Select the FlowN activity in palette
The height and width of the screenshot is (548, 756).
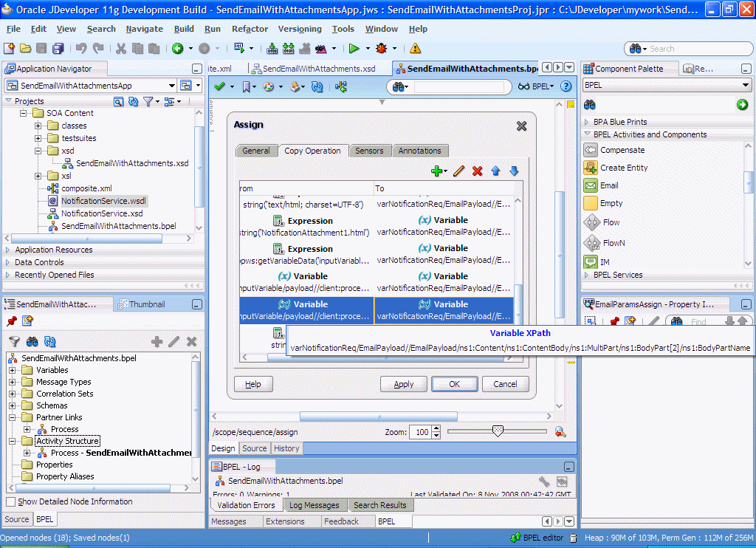614,243
